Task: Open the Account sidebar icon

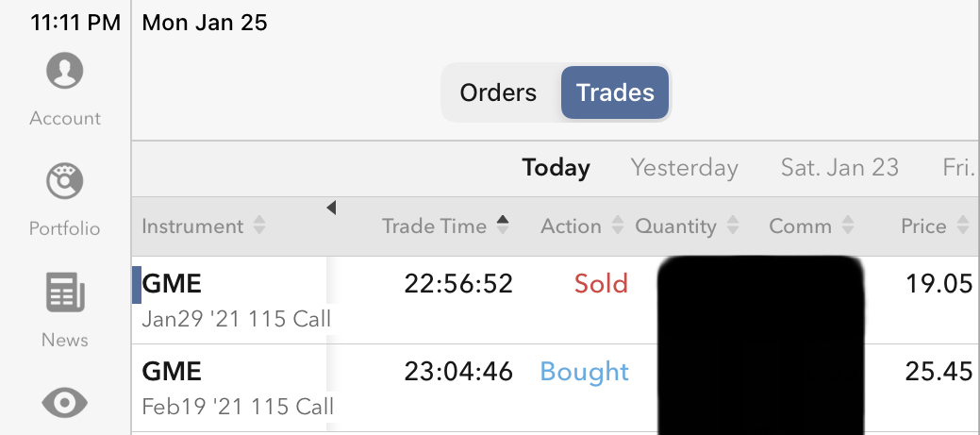Action: pyautogui.click(x=64, y=73)
